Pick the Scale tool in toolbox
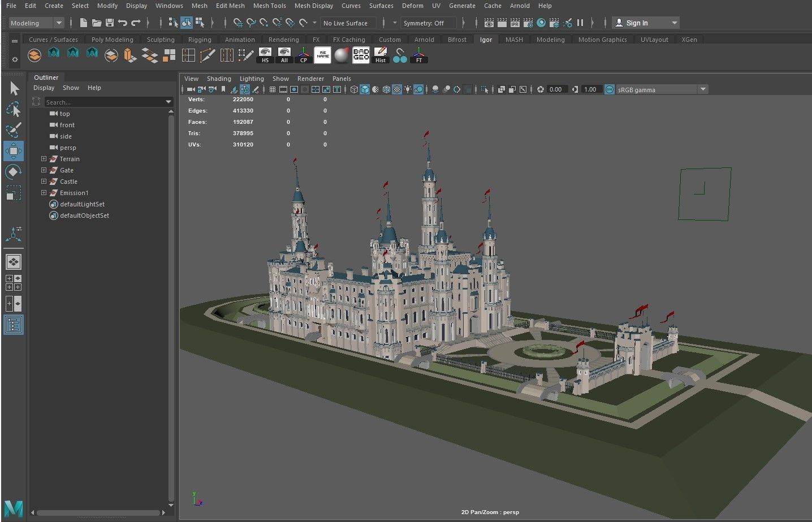The height and width of the screenshot is (522, 812). point(14,192)
